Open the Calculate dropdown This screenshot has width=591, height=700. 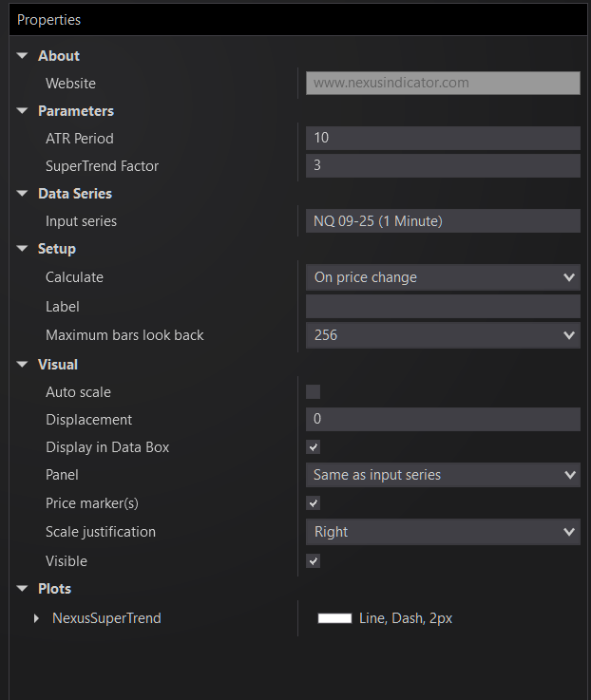click(443, 277)
